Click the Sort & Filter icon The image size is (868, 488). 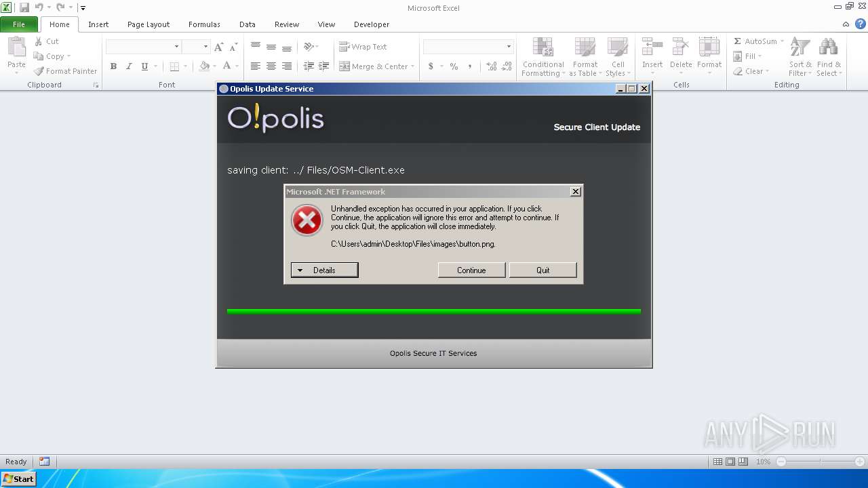click(x=800, y=47)
